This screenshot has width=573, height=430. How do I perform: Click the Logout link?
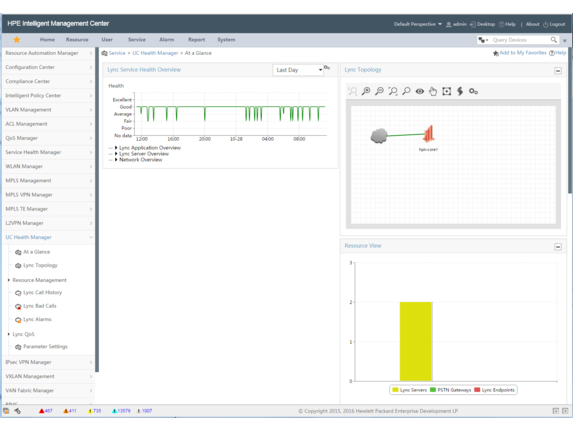pos(554,24)
